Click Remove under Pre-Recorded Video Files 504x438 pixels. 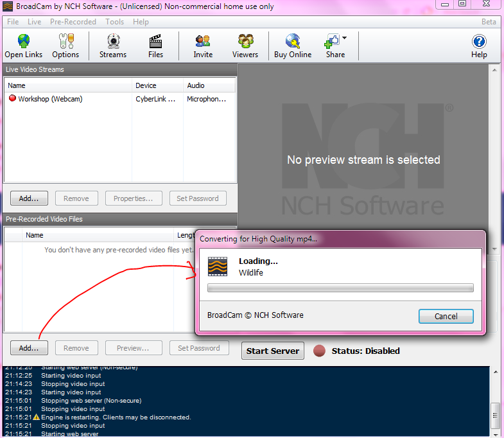pos(76,348)
